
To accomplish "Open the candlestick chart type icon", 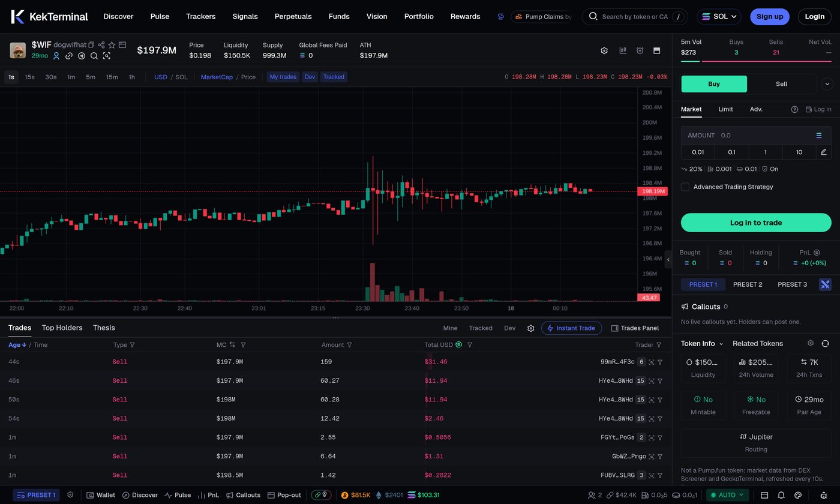I will coord(623,50).
